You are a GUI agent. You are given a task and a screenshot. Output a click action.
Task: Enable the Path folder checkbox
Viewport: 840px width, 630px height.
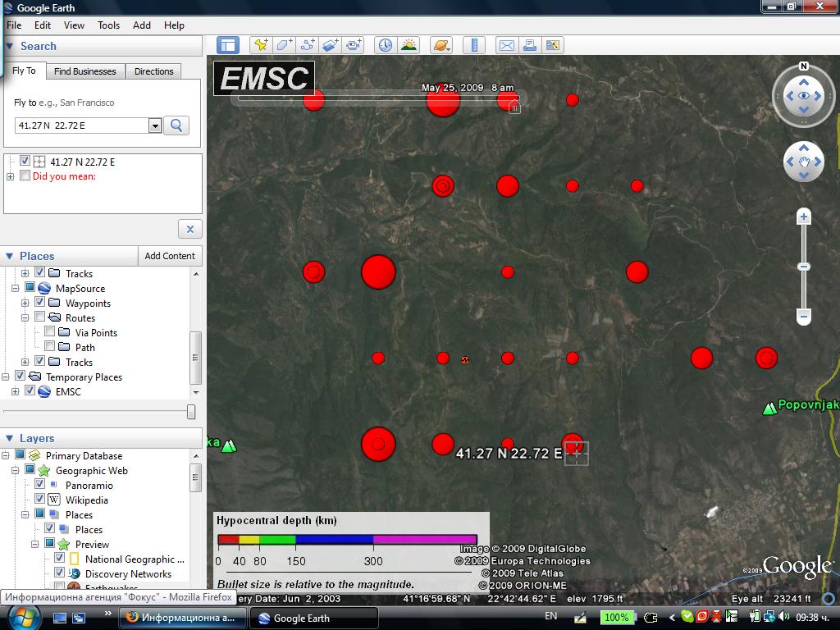click(49, 347)
